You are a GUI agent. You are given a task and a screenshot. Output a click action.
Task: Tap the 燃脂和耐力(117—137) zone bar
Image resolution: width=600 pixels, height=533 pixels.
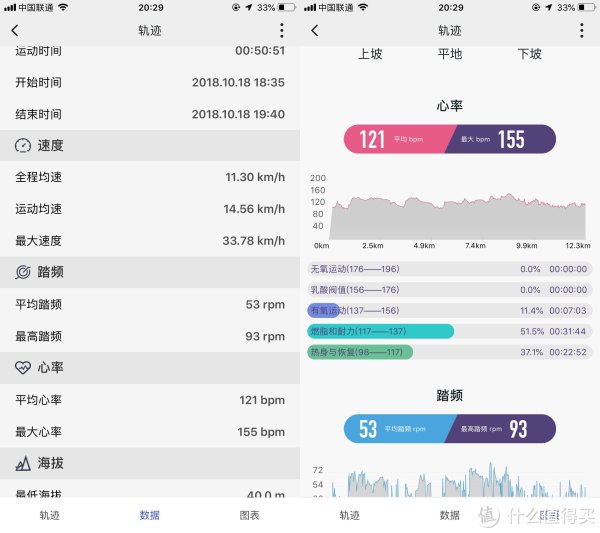pos(450,331)
